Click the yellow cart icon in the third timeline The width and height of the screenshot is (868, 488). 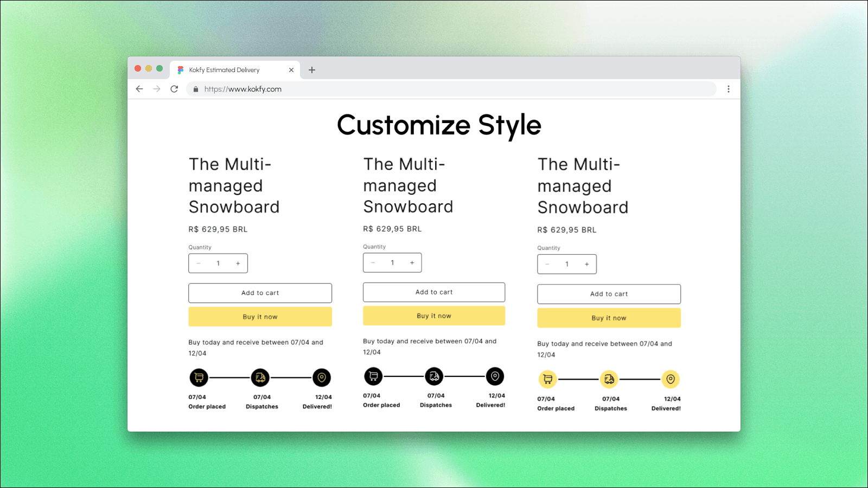point(548,380)
